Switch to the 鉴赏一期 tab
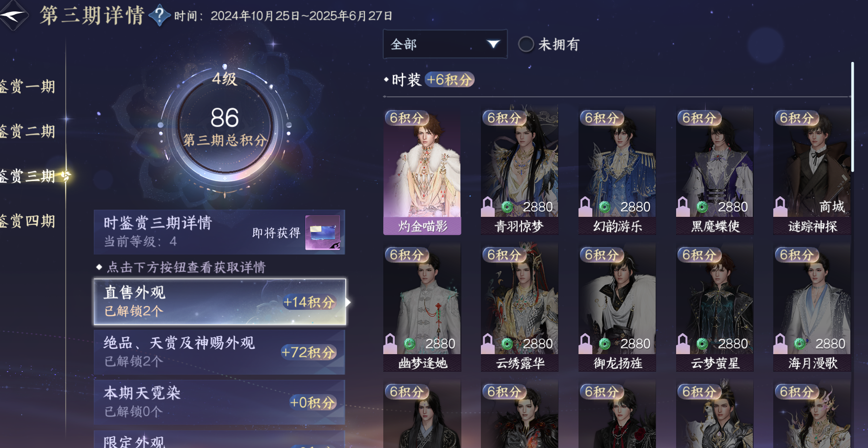 click(28, 87)
